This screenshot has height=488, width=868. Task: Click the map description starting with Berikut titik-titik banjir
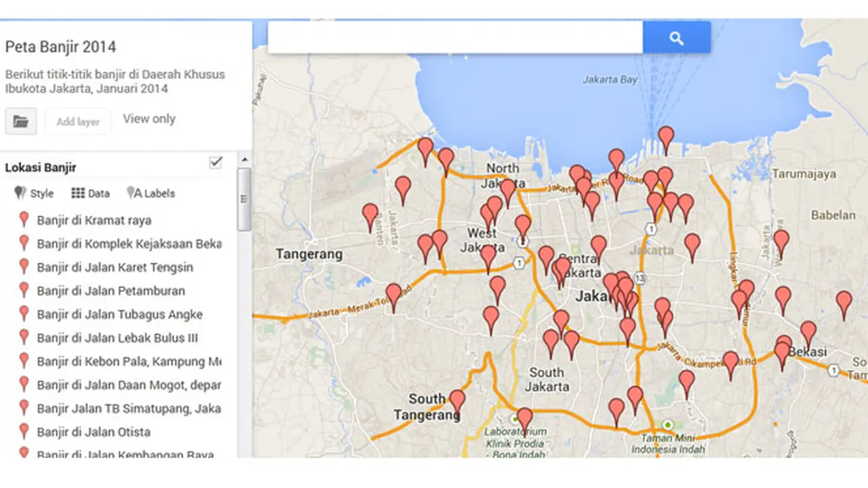pos(115,81)
